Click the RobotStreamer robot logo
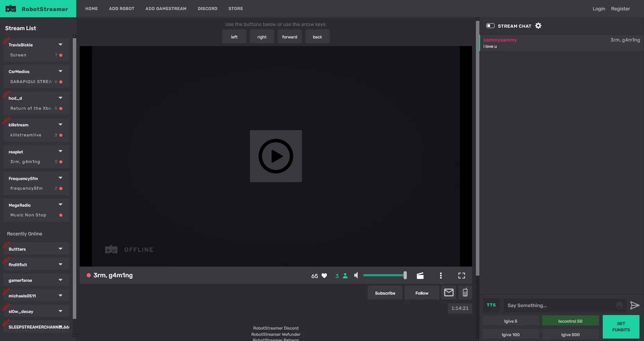 click(10, 8)
